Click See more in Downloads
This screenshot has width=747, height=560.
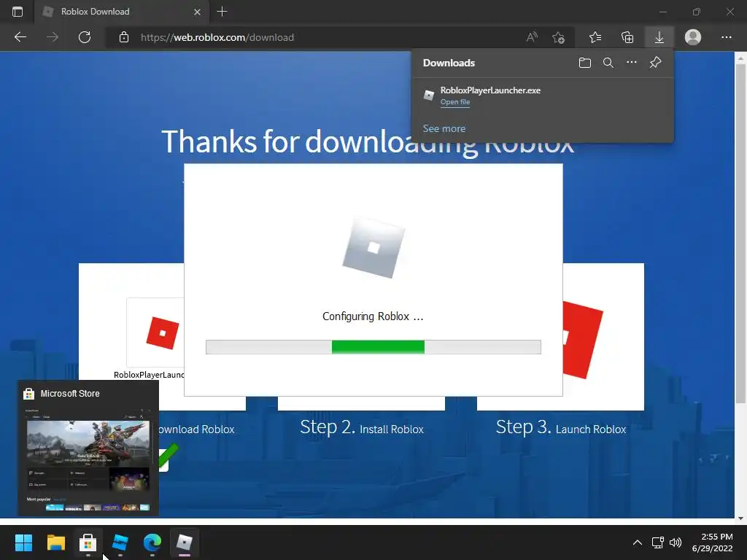point(444,128)
